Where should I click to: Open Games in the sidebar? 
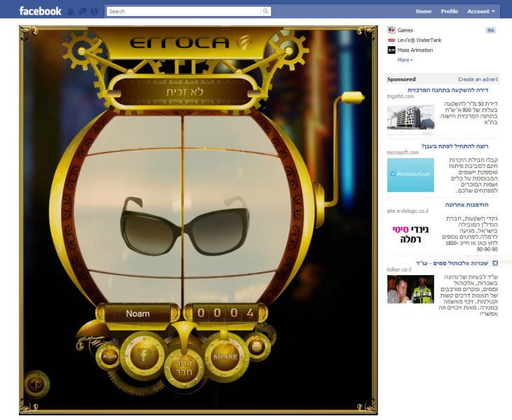406,30
